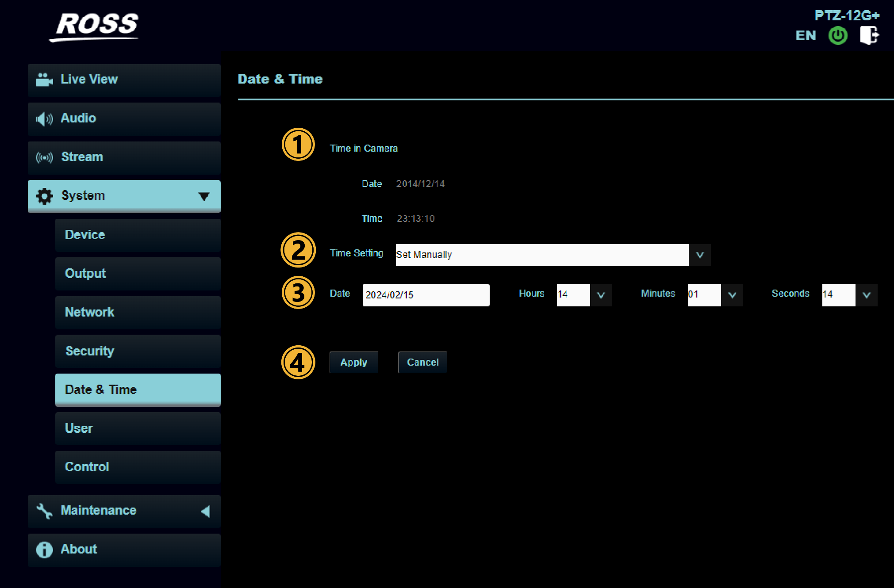The height and width of the screenshot is (588, 894).
Task: Open the Minutes dropdown
Action: (732, 295)
